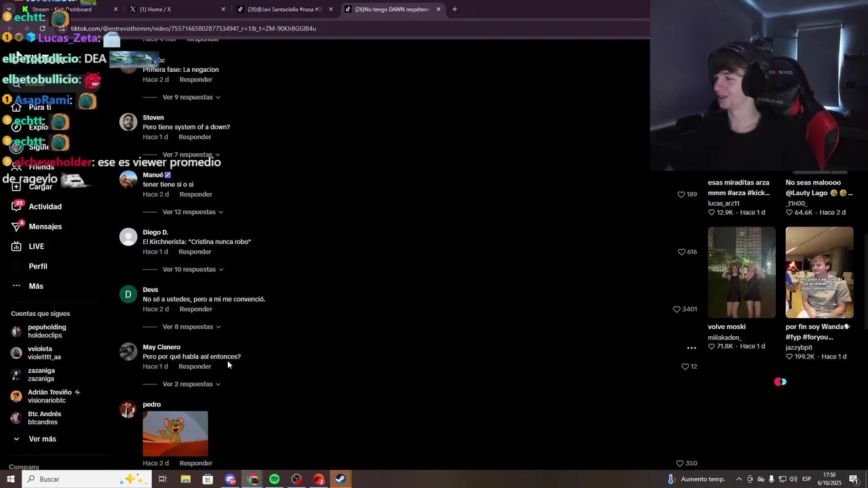Reply to May Cisnero's comment via Responder
This screenshot has height=488, width=868.
pos(195,367)
